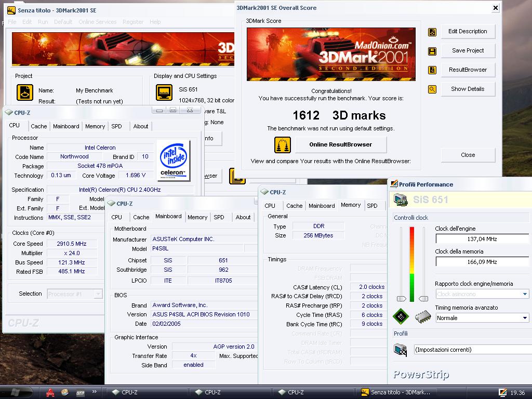This screenshot has height=399, width=532.
Task: Click the 19.36 clock in system tray
Action: (518, 393)
